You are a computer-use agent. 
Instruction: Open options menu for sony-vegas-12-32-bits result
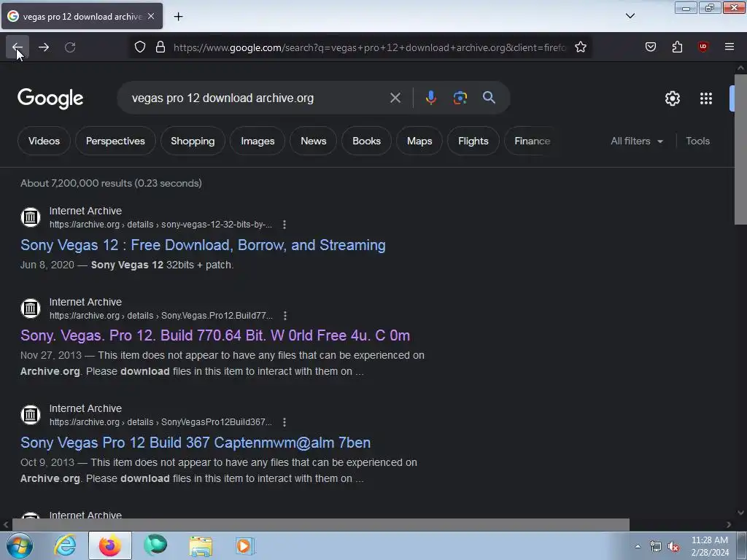point(285,225)
